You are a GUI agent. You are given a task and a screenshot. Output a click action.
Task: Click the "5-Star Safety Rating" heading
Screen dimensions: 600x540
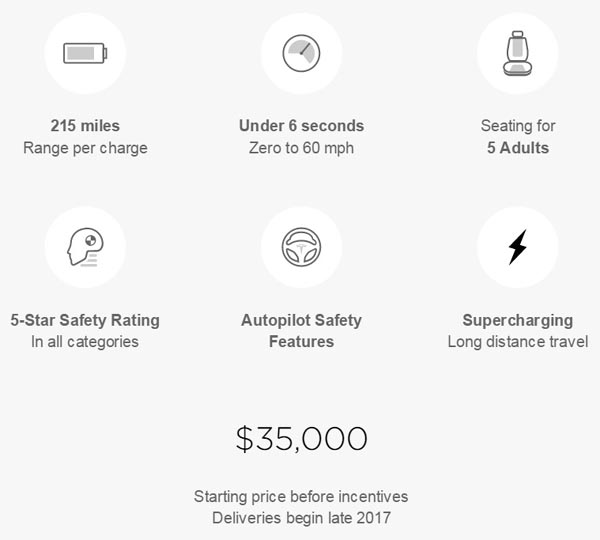tap(85, 321)
